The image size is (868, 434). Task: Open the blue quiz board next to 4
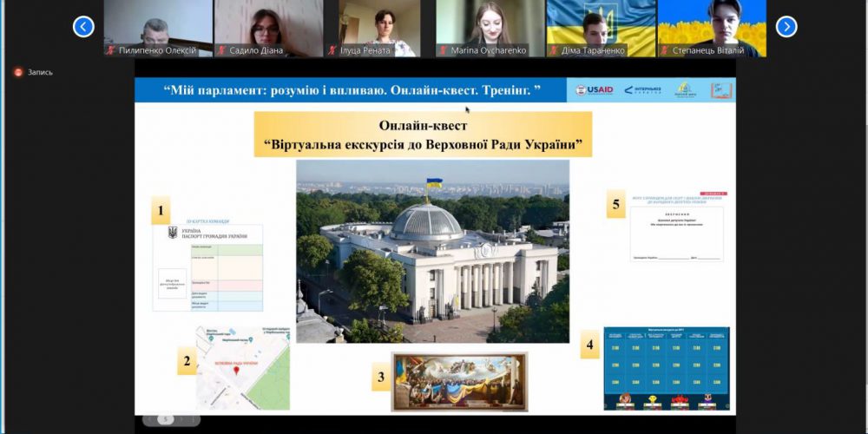tap(666, 367)
